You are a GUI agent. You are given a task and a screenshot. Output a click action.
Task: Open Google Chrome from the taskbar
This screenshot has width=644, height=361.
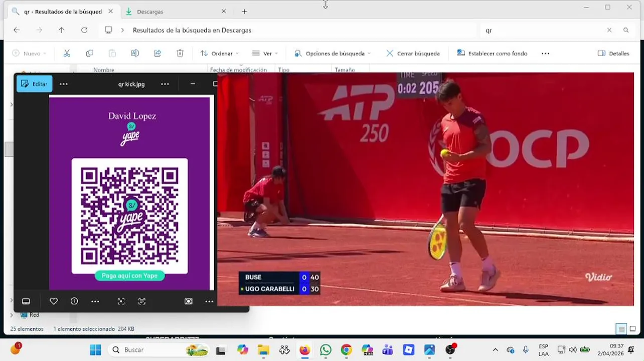[346, 349]
